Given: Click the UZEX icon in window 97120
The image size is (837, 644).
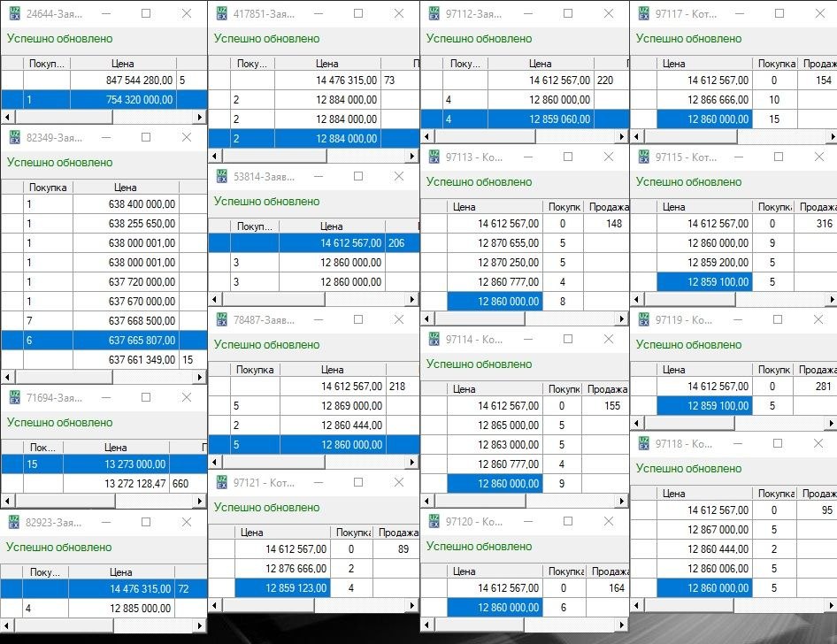Looking at the screenshot, I should click(434, 521).
